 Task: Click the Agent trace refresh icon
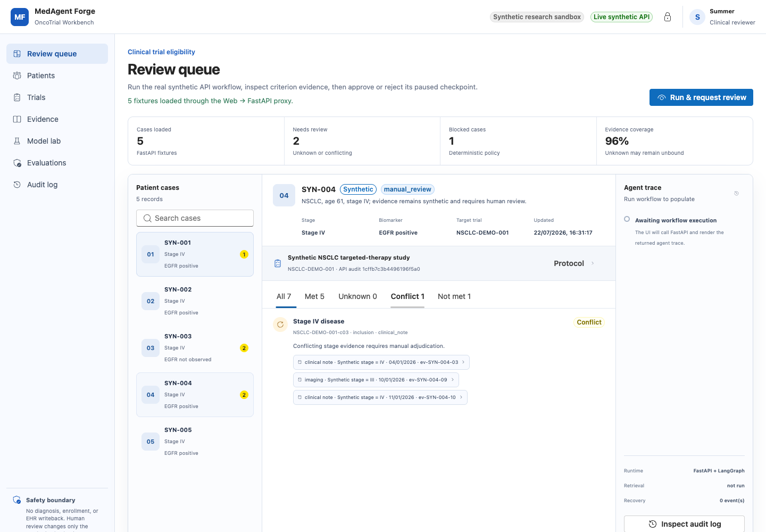click(x=736, y=193)
